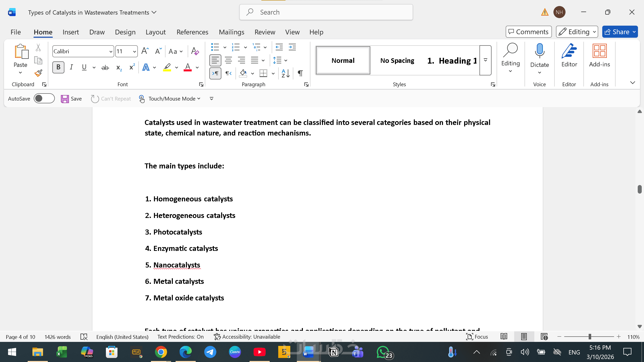This screenshot has height=362, width=644.
Task: Open the References tab
Action: click(192, 32)
